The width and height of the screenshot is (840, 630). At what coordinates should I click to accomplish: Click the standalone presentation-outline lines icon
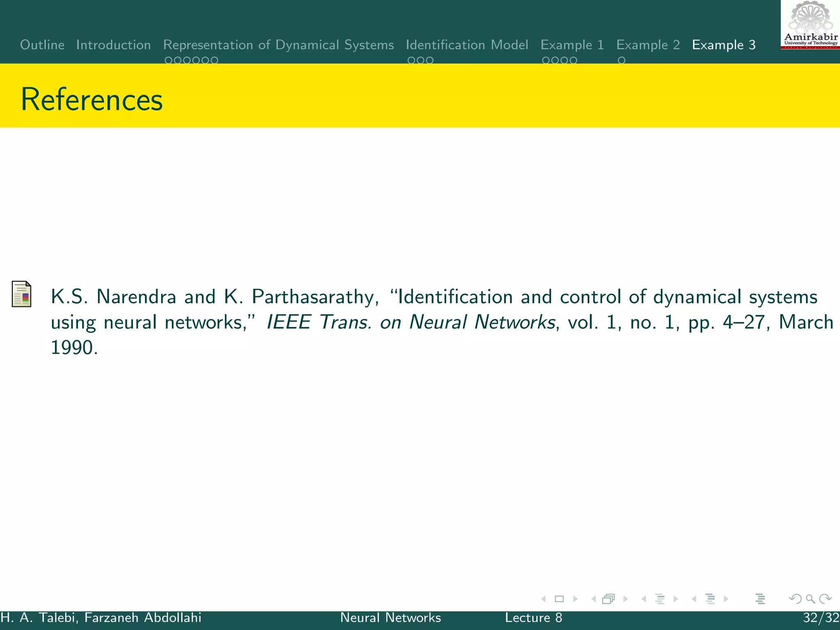pos(760,599)
